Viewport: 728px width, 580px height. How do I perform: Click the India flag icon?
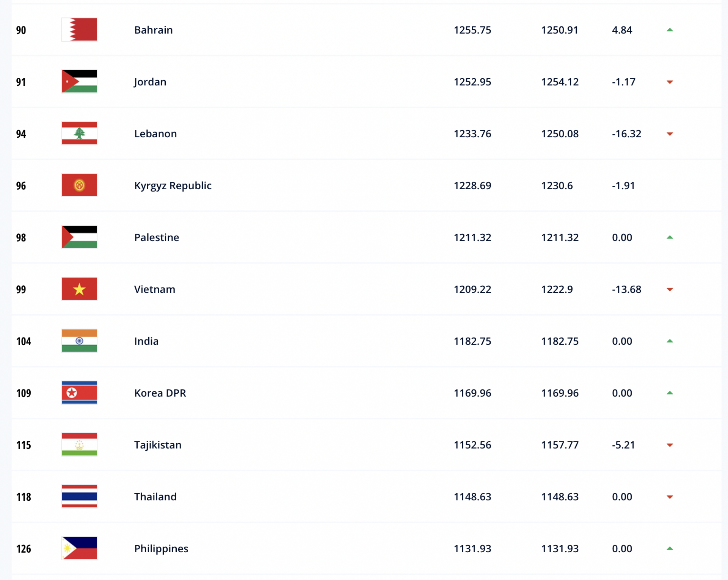(79, 341)
